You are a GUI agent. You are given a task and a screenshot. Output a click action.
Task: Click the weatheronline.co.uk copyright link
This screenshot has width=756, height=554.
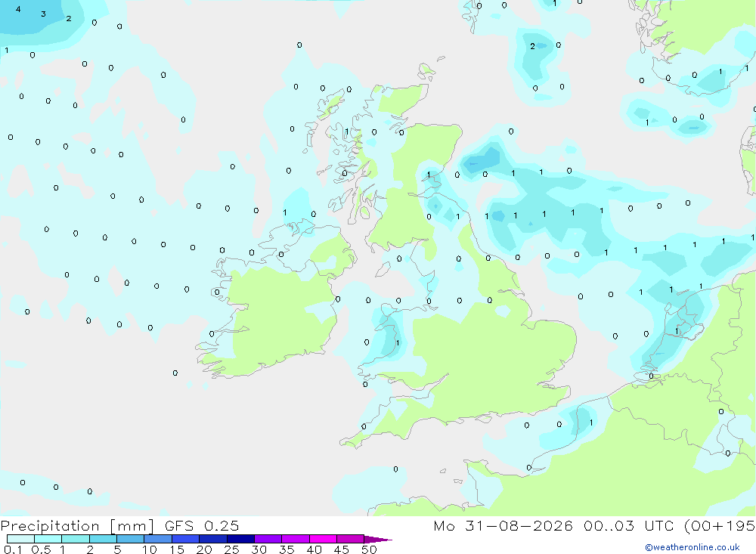(x=692, y=547)
